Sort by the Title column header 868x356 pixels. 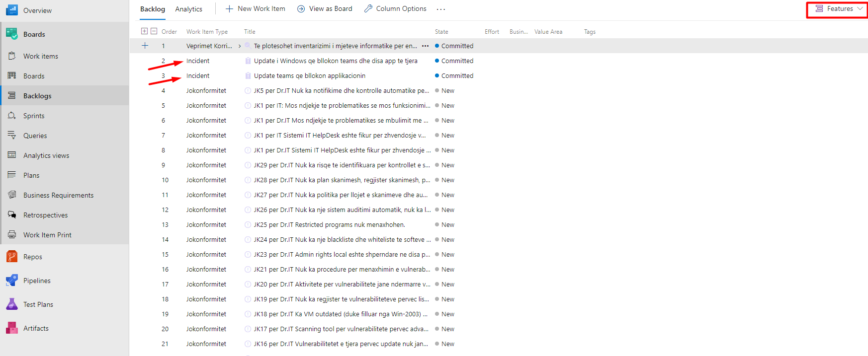(250, 32)
